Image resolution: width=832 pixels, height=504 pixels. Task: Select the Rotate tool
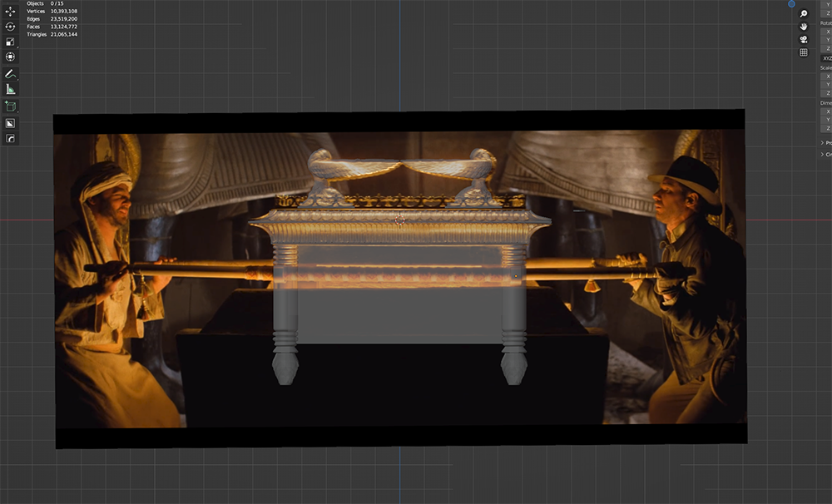[x=10, y=26]
